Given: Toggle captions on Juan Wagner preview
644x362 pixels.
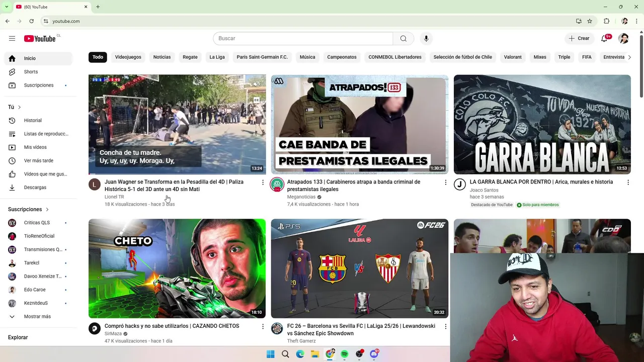Looking at the screenshot, I should click(256, 101).
